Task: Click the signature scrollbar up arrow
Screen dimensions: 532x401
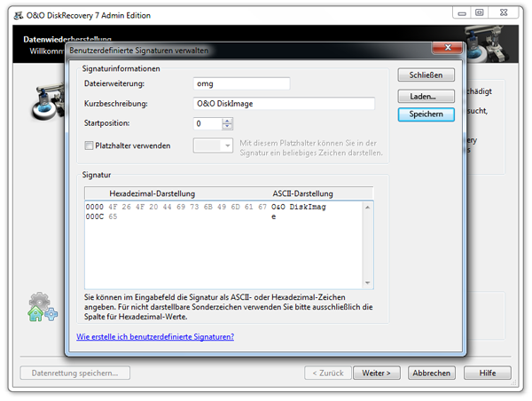Action: point(367,207)
